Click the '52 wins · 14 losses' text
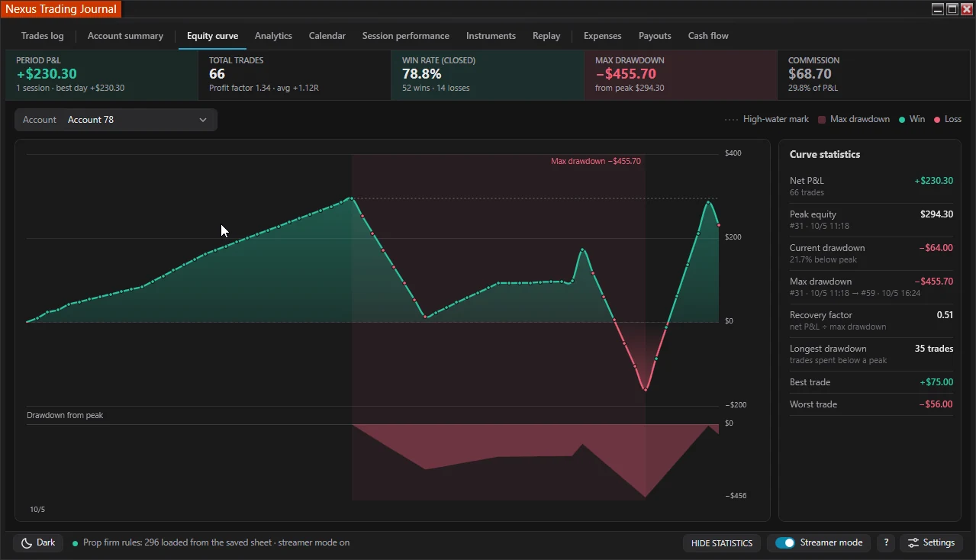Viewport: 976px width, 560px height. 436,89
